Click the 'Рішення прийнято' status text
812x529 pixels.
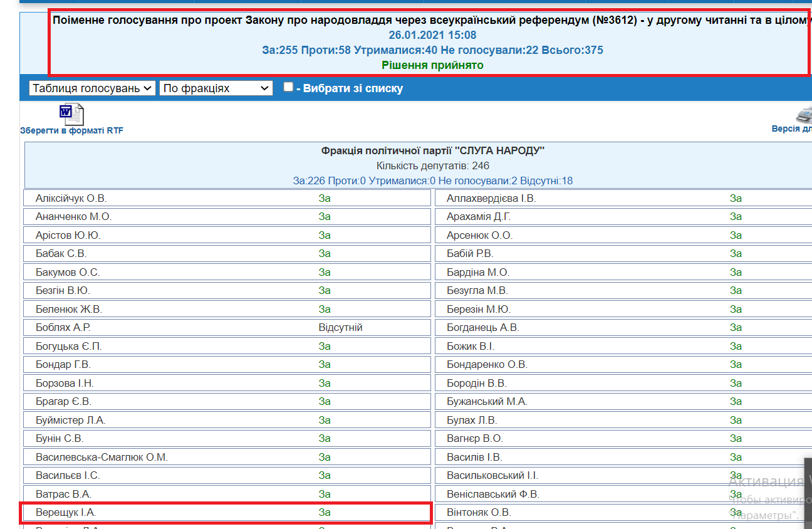[432, 65]
